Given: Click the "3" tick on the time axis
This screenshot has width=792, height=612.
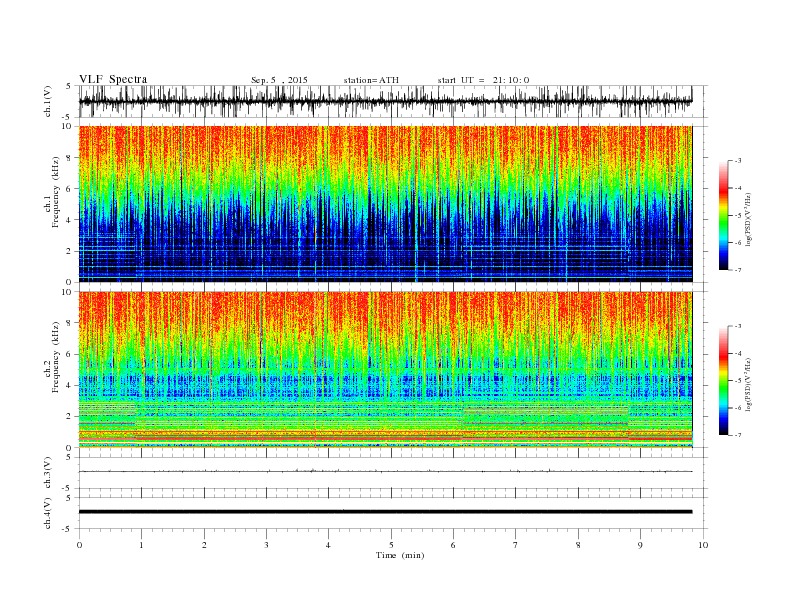Looking at the screenshot, I should point(266,545).
